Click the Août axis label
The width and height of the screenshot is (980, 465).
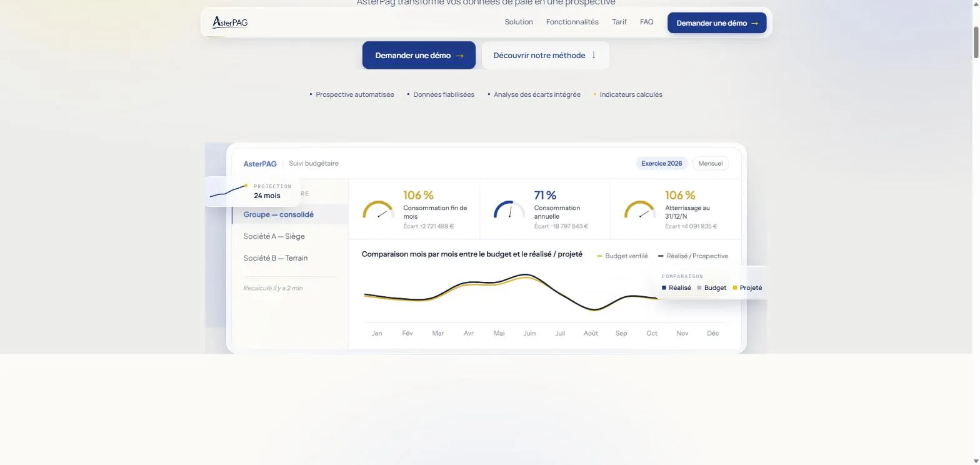[591, 333]
